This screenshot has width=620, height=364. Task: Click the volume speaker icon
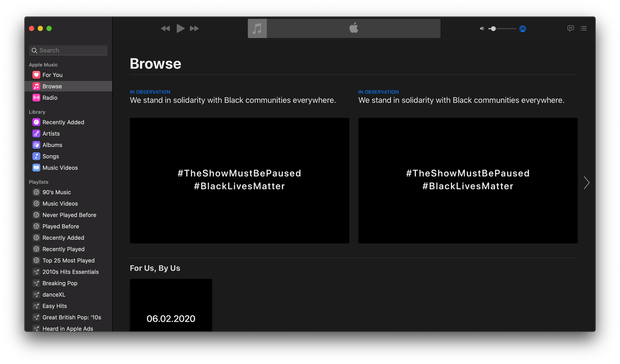pyautogui.click(x=482, y=29)
